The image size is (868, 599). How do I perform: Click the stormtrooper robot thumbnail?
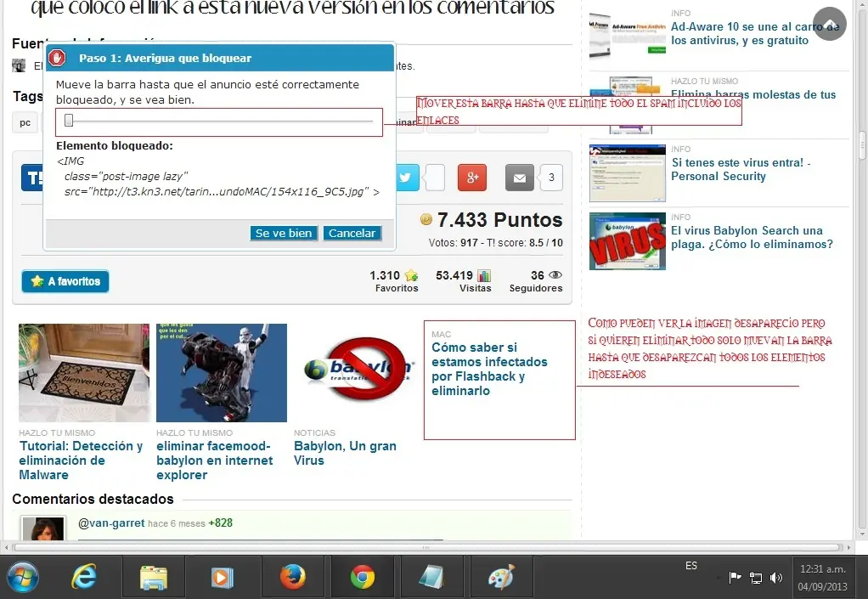pos(222,373)
